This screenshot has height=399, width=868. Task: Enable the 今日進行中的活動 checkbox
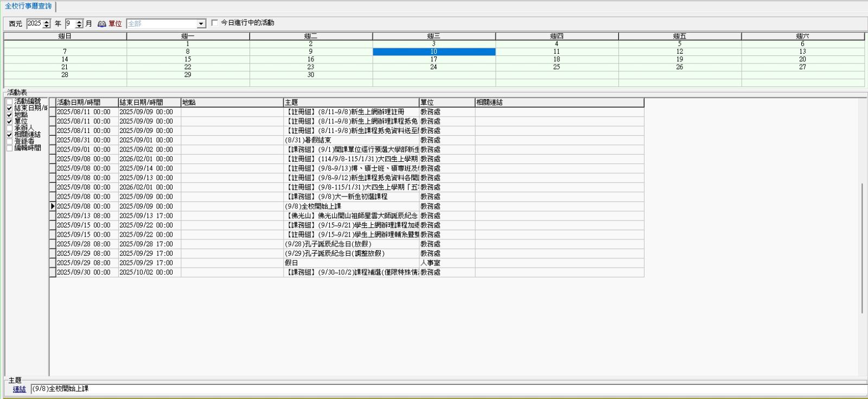(215, 23)
